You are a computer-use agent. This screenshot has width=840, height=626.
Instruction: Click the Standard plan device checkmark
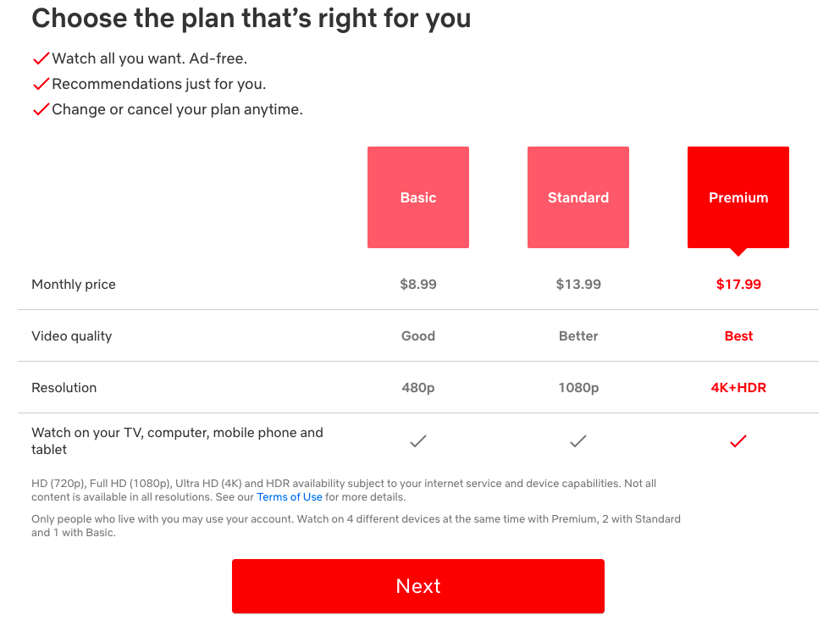point(578,441)
